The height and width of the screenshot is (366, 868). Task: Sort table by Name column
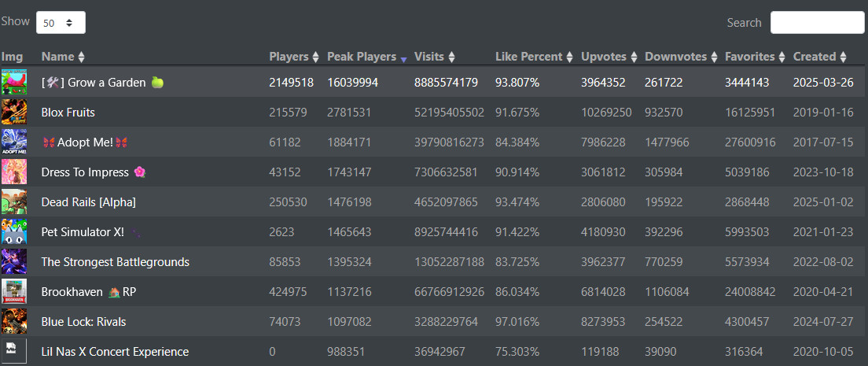pos(63,57)
